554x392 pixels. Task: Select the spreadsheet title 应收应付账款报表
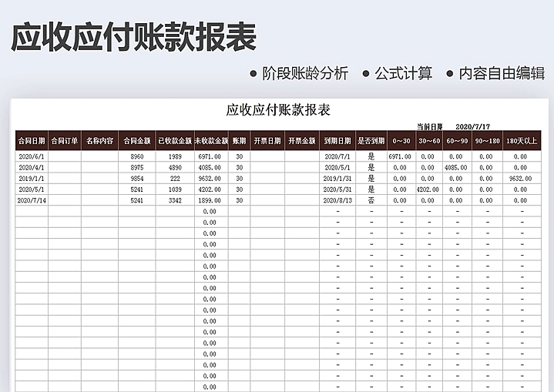click(x=278, y=109)
